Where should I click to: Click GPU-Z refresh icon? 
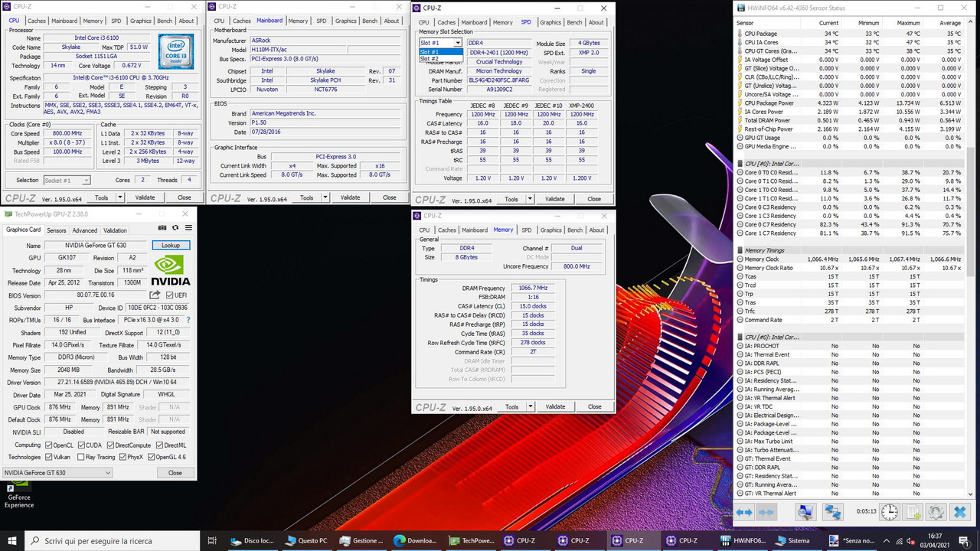click(x=175, y=227)
